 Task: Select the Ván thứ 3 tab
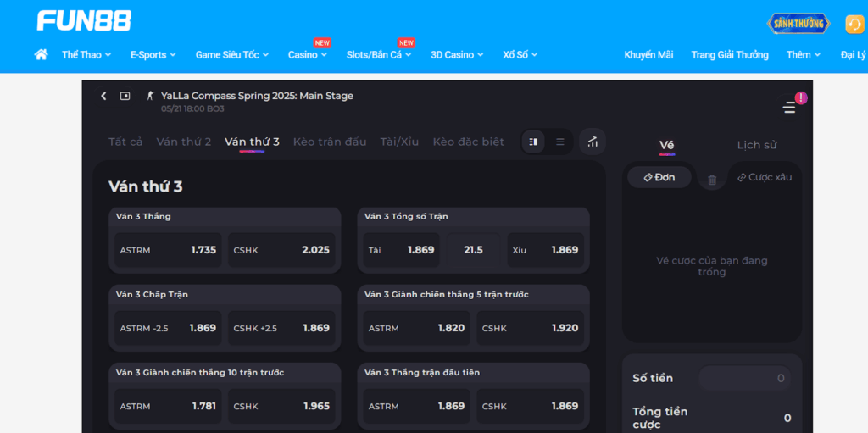252,142
